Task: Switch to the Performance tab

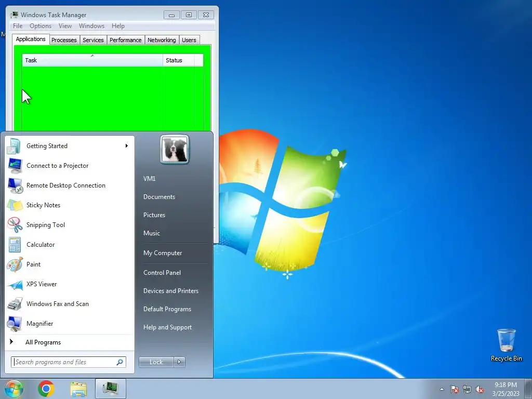Action: [126, 40]
